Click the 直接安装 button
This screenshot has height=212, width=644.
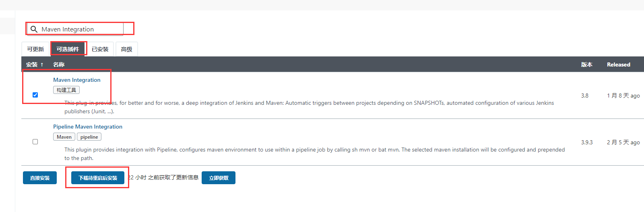[x=40, y=178]
